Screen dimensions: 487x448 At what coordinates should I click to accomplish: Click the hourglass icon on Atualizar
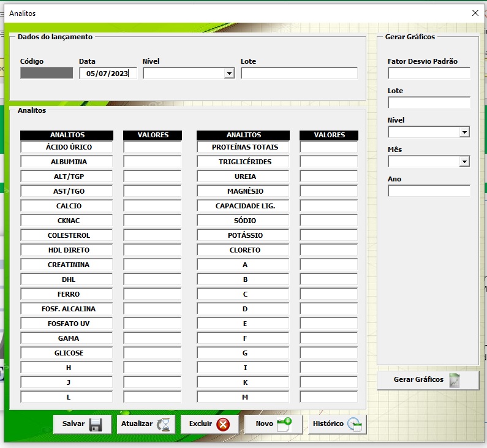pyautogui.click(x=164, y=425)
